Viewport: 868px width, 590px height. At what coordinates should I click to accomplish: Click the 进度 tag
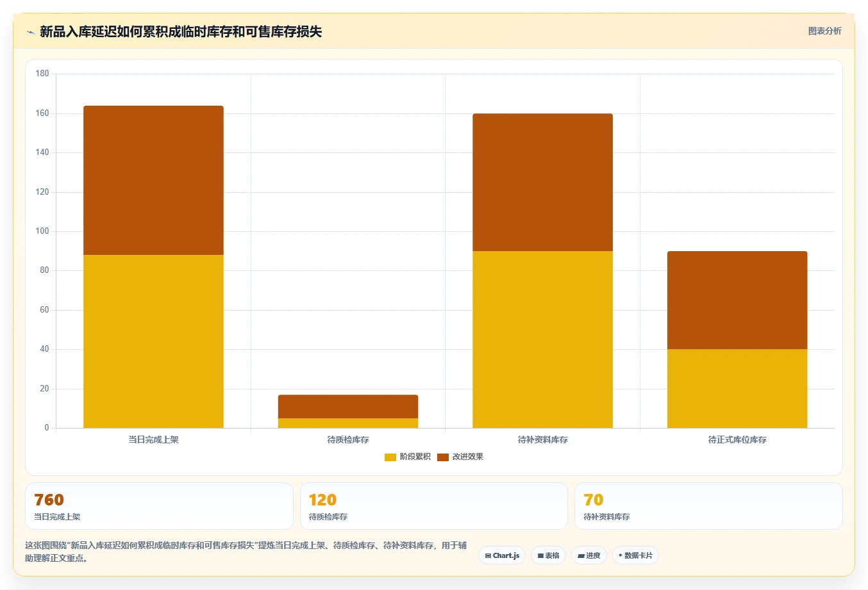point(589,555)
